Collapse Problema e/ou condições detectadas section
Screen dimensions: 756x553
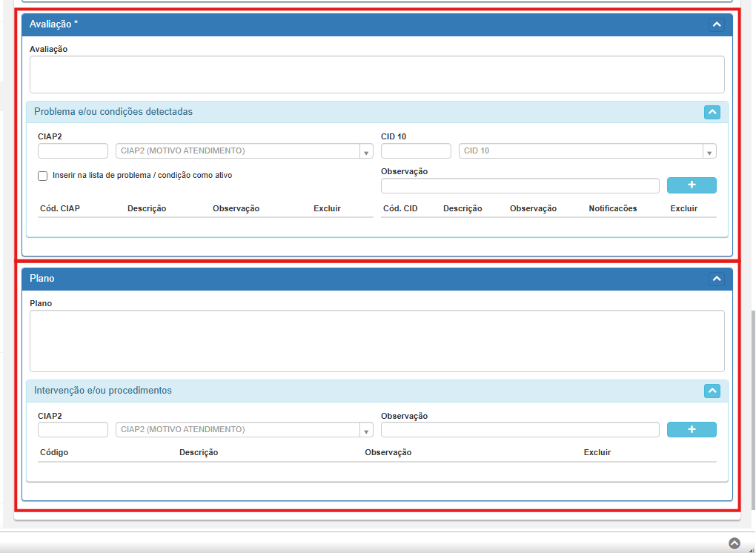712,112
